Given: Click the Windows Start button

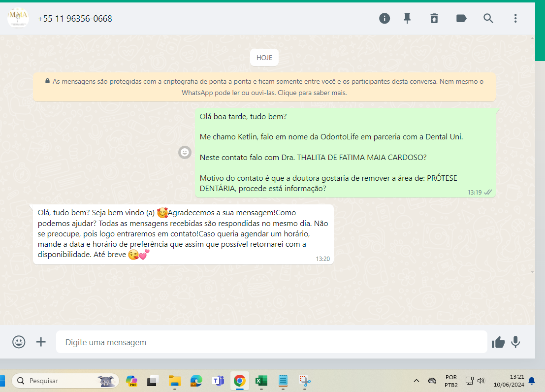Looking at the screenshot, I should [x=2, y=381].
